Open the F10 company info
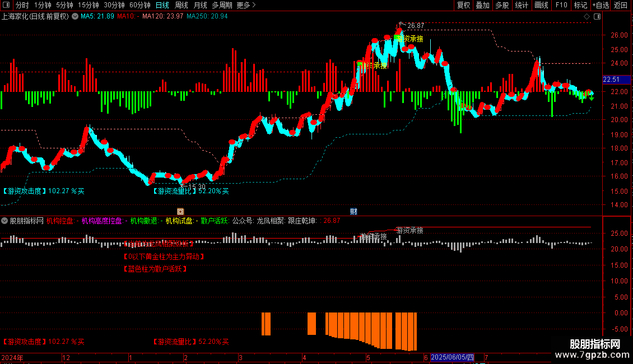633x364 pixels. tap(561, 5)
